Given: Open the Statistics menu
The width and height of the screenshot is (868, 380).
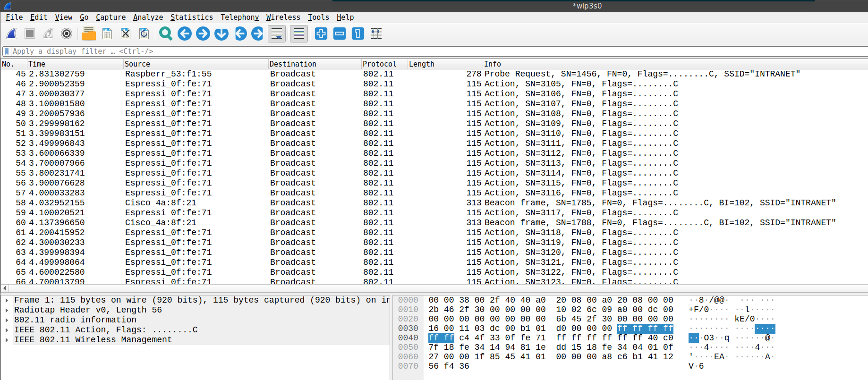Looking at the screenshot, I should 191,17.
